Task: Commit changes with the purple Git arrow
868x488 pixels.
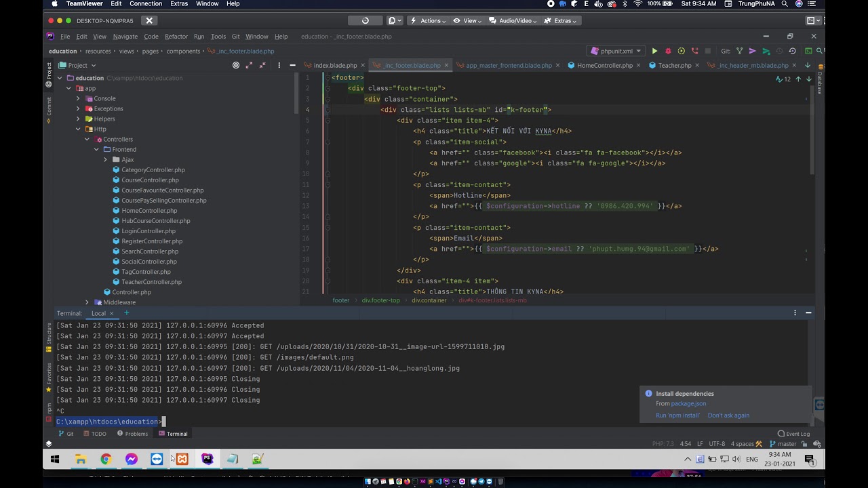Action: point(753,51)
